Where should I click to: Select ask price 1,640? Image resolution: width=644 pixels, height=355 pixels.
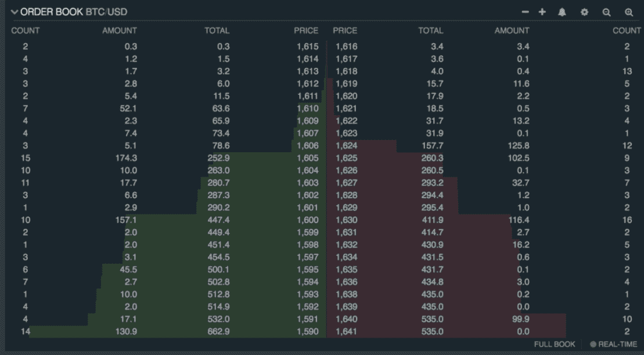[346, 319]
